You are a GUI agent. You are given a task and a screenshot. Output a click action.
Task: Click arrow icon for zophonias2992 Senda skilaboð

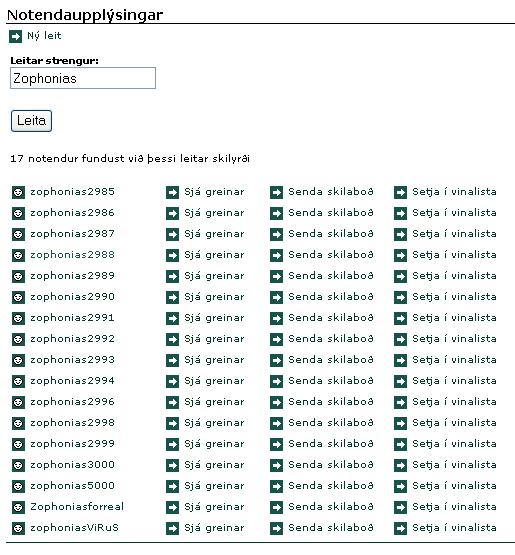(276, 339)
